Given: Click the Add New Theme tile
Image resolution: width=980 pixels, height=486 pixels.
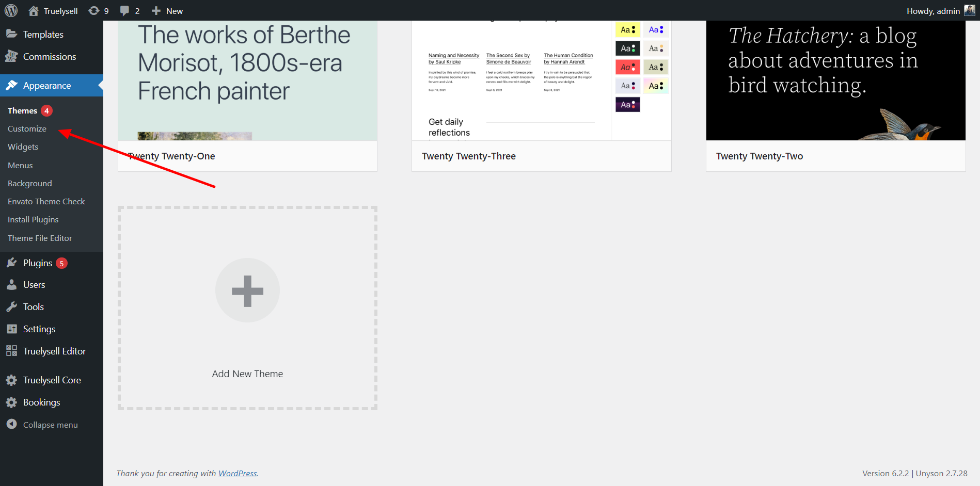Looking at the screenshot, I should pyautogui.click(x=247, y=308).
